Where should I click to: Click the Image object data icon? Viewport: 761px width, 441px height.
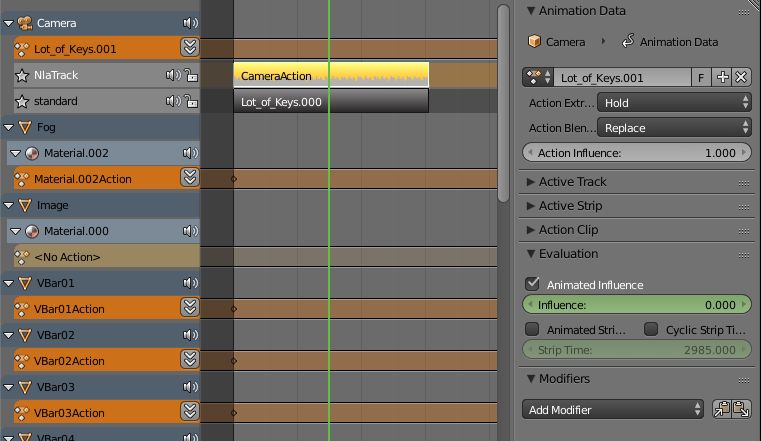coord(25,205)
